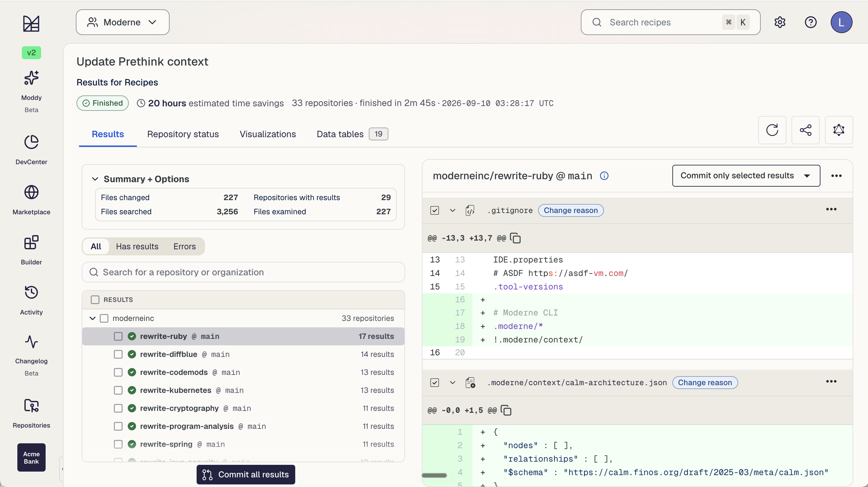Collapse the calm-architecture.json diff

click(x=452, y=383)
